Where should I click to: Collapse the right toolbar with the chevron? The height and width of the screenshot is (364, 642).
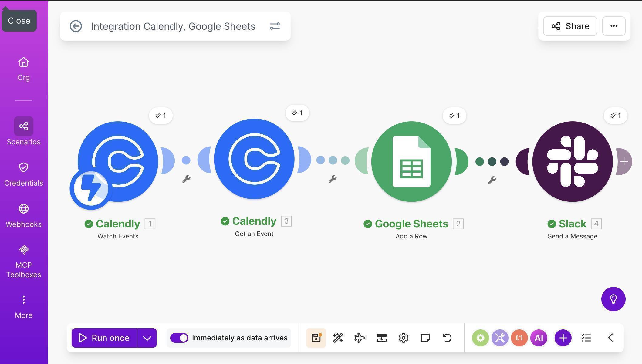tap(610, 338)
